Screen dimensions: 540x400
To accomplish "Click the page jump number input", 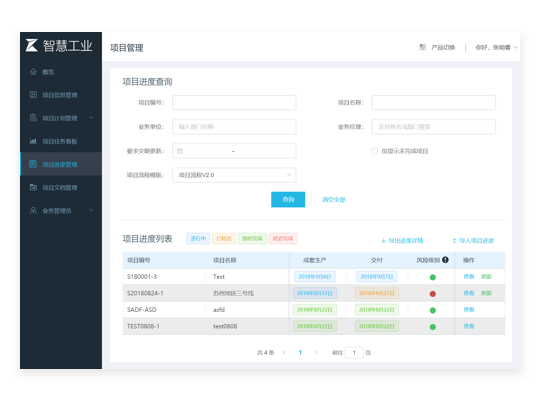I will click(x=354, y=352).
